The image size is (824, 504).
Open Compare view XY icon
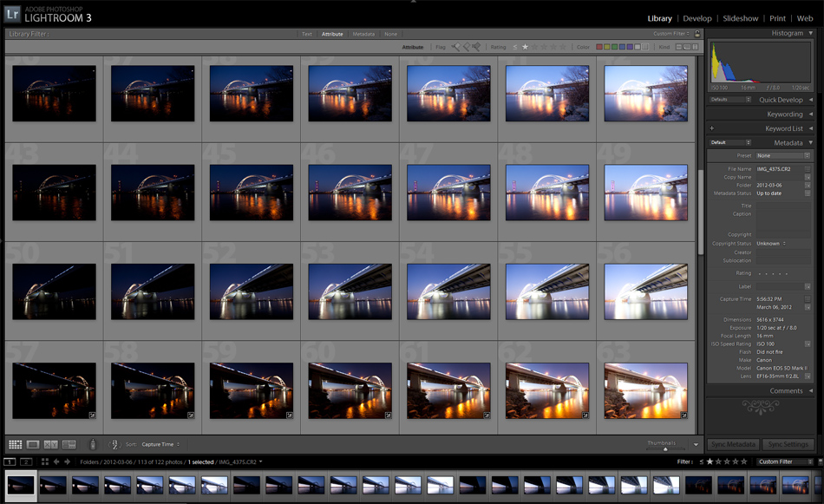tap(50, 445)
